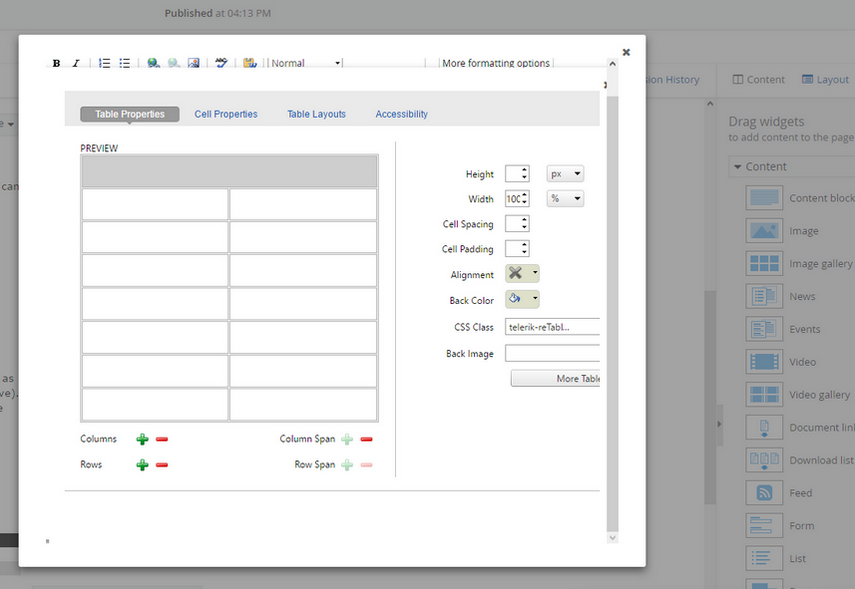Decrease Column Span with red minus
This screenshot has width=855, height=589.
coord(366,439)
